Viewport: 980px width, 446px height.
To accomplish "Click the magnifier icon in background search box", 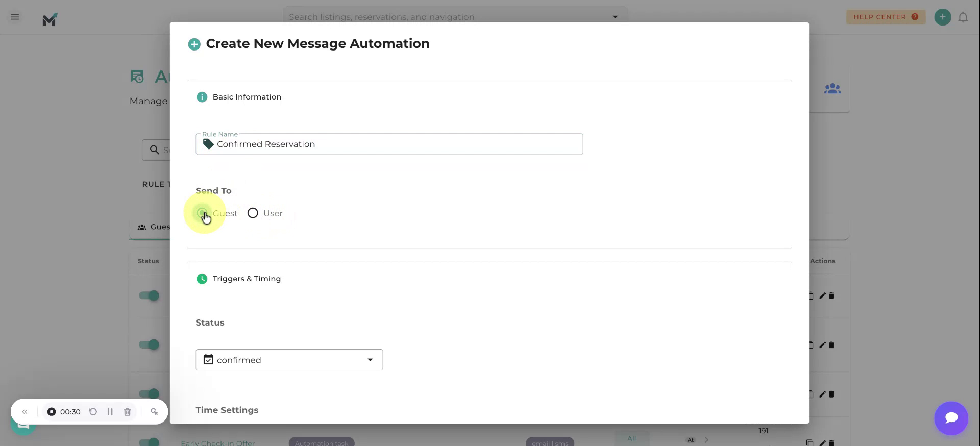I will (x=154, y=150).
